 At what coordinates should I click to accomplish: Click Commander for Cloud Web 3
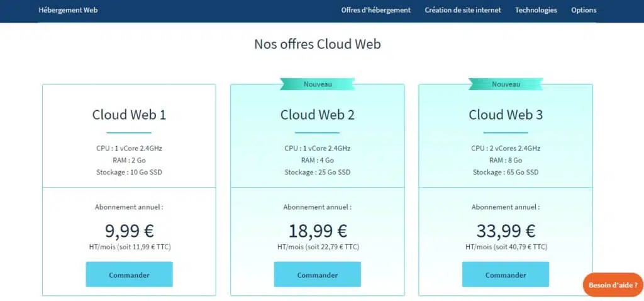(505, 275)
